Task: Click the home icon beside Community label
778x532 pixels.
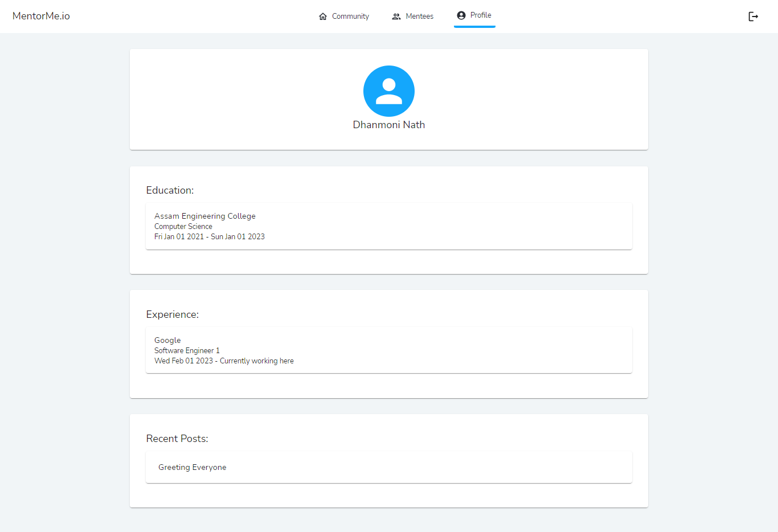Action: (322, 16)
